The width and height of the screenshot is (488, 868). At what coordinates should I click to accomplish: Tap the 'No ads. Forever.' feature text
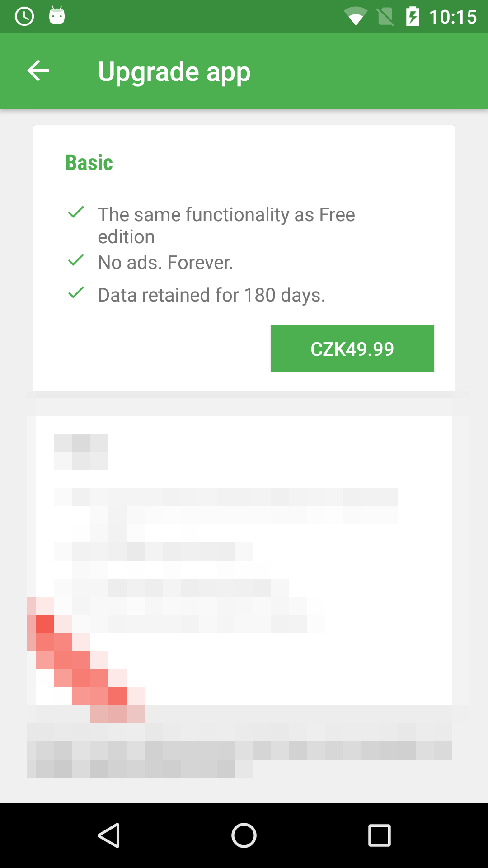pyautogui.click(x=165, y=263)
